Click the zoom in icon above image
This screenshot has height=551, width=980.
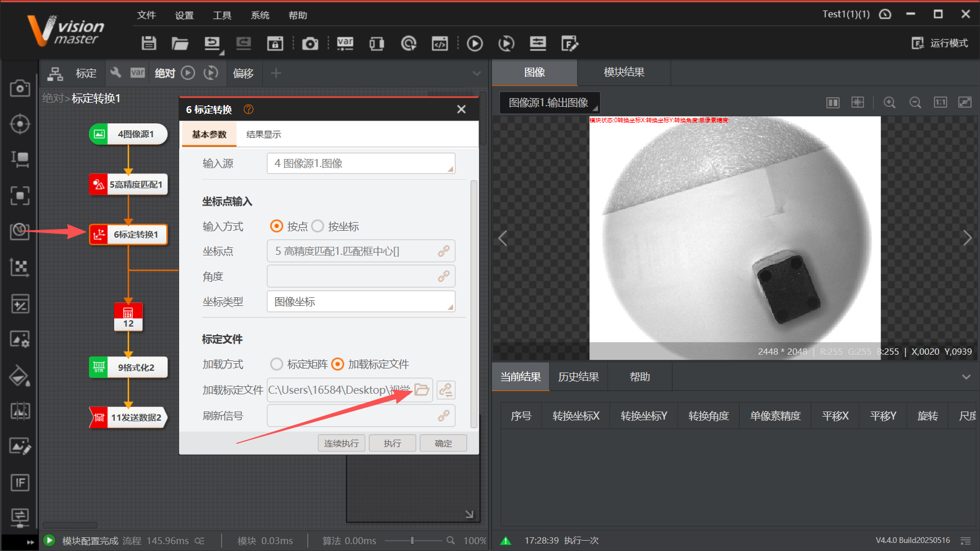click(889, 102)
